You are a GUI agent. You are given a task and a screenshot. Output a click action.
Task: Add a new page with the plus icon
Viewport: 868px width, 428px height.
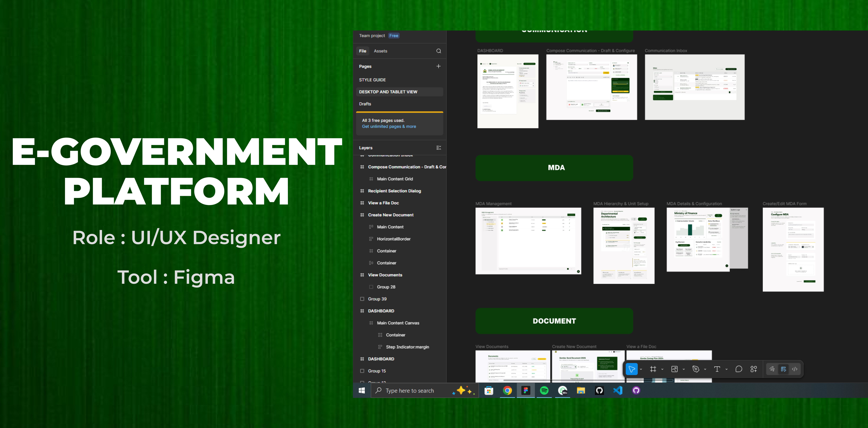click(x=438, y=66)
